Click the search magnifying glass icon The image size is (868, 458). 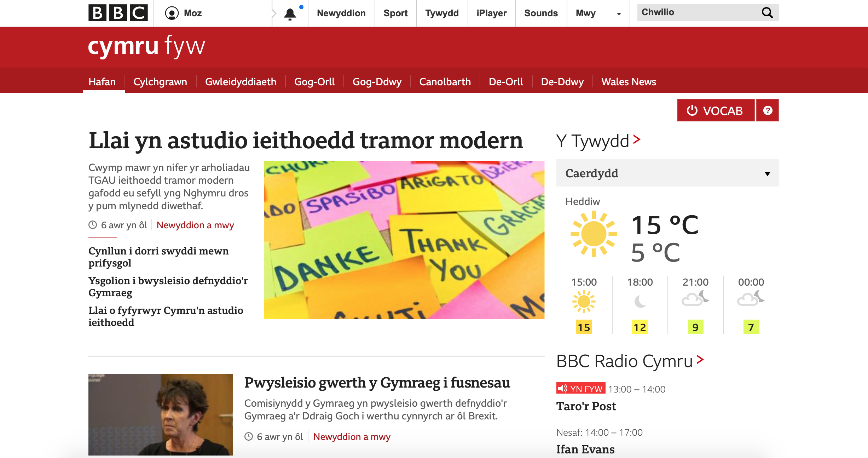767,13
